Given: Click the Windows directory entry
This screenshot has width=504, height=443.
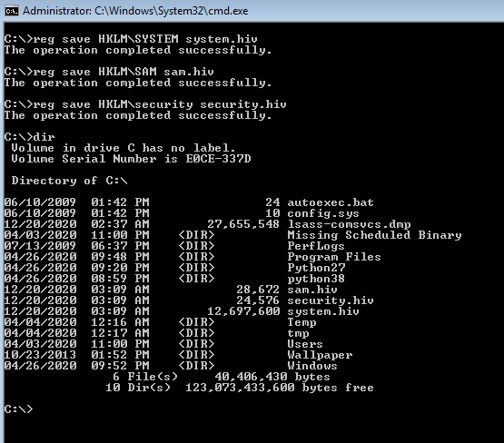Looking at the screenshot, I should click(312, 366).
